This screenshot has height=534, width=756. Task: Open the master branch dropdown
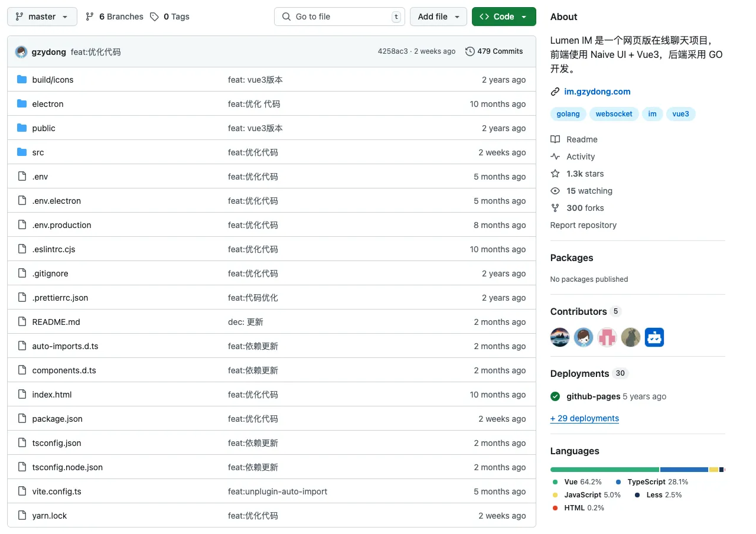coord(42,17)
